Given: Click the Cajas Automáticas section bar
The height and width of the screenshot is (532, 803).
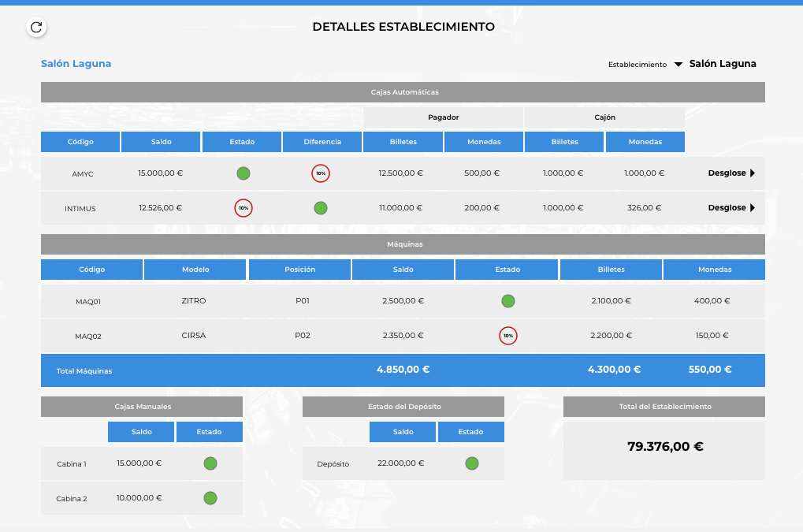Looking at the screenshot, I should coord(403,92).
